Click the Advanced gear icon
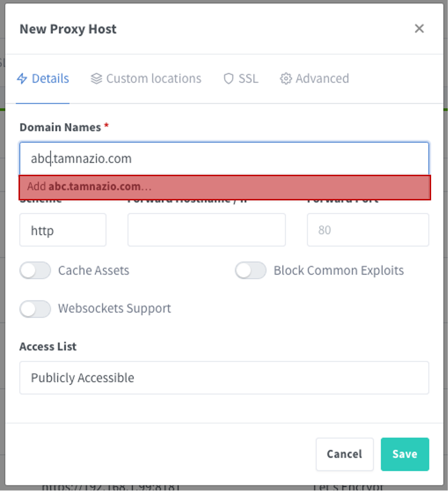 286,79
